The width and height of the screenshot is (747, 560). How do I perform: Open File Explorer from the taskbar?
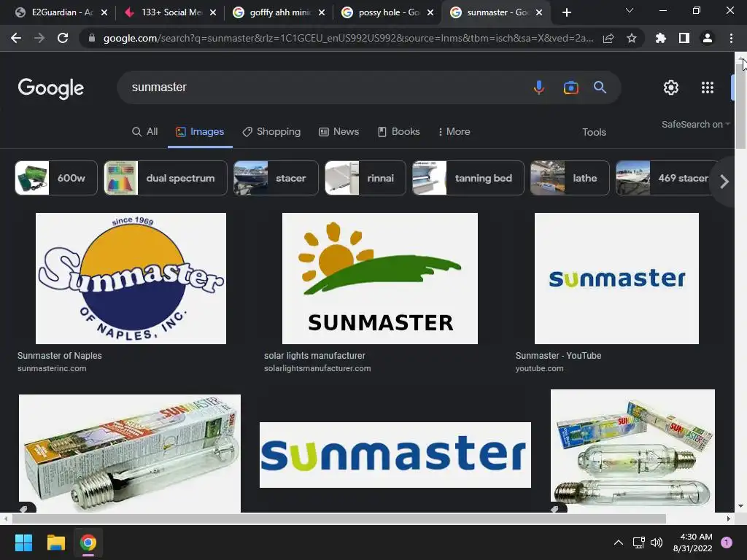tap(55, 542)
